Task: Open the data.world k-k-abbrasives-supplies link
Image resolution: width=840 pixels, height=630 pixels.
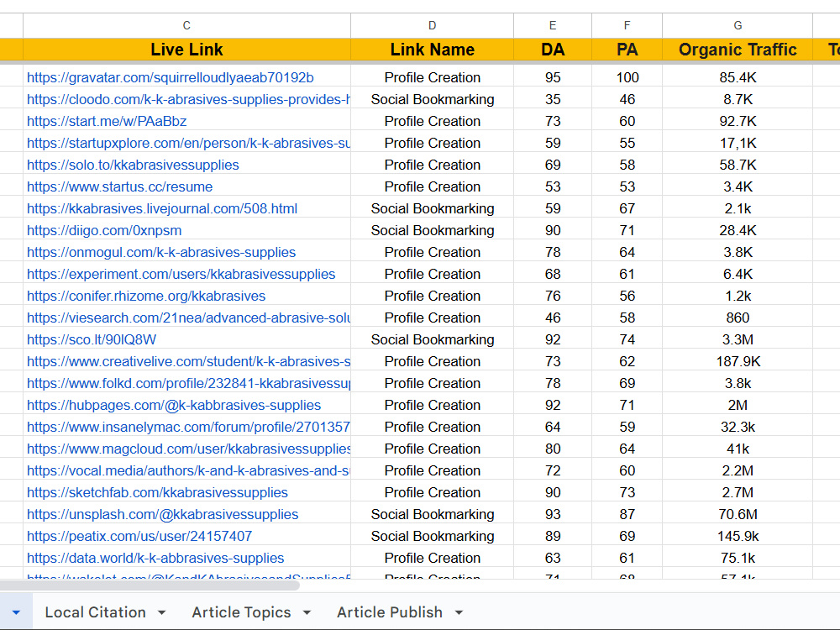Action: tap(155, 559)
